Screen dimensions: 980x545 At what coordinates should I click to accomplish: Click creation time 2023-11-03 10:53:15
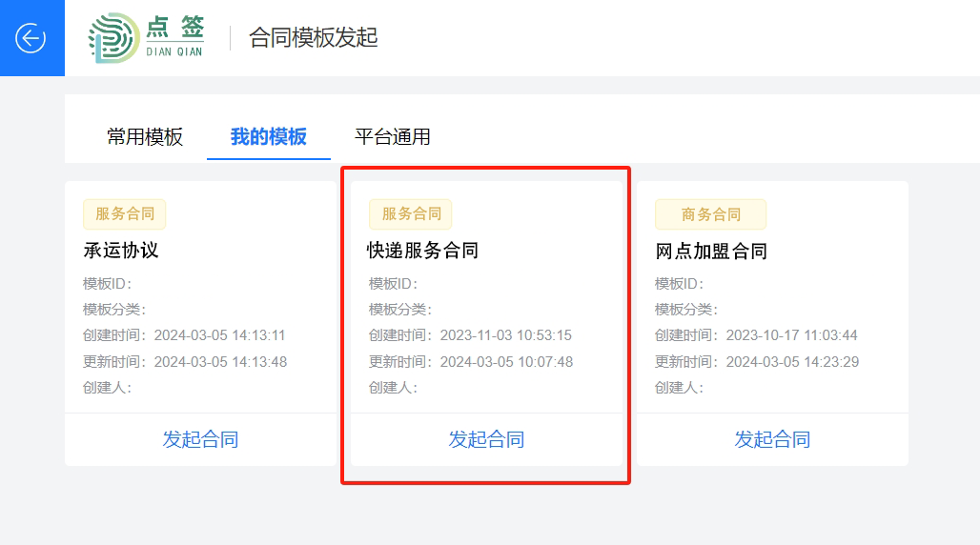coord(505,335)
